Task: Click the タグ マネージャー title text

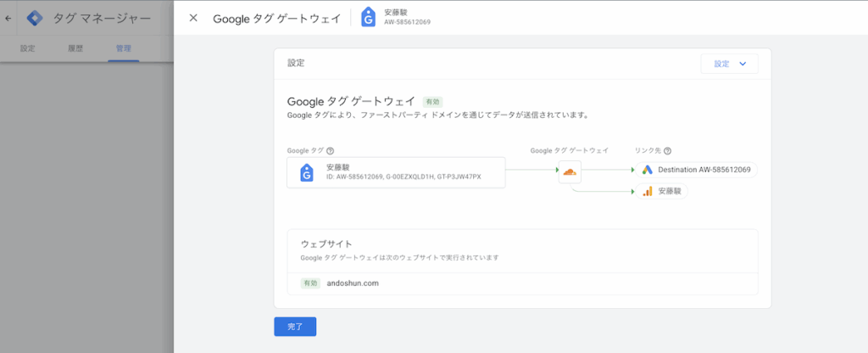Action: tap(102, 19)
